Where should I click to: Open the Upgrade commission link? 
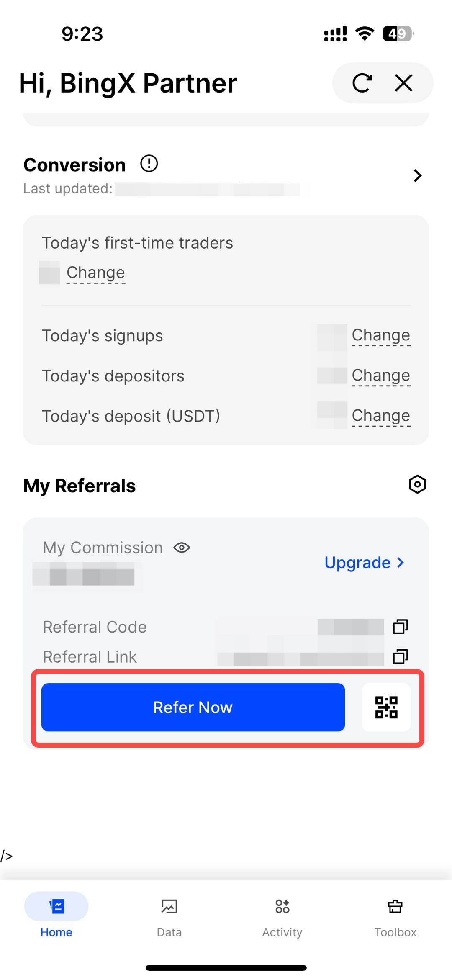(x=364, y=563)
